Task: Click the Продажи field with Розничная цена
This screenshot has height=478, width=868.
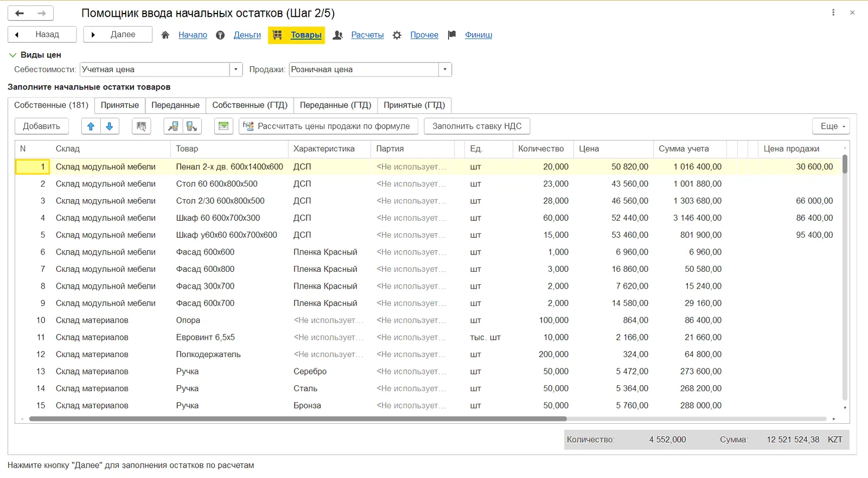Action: pos(364,69)
